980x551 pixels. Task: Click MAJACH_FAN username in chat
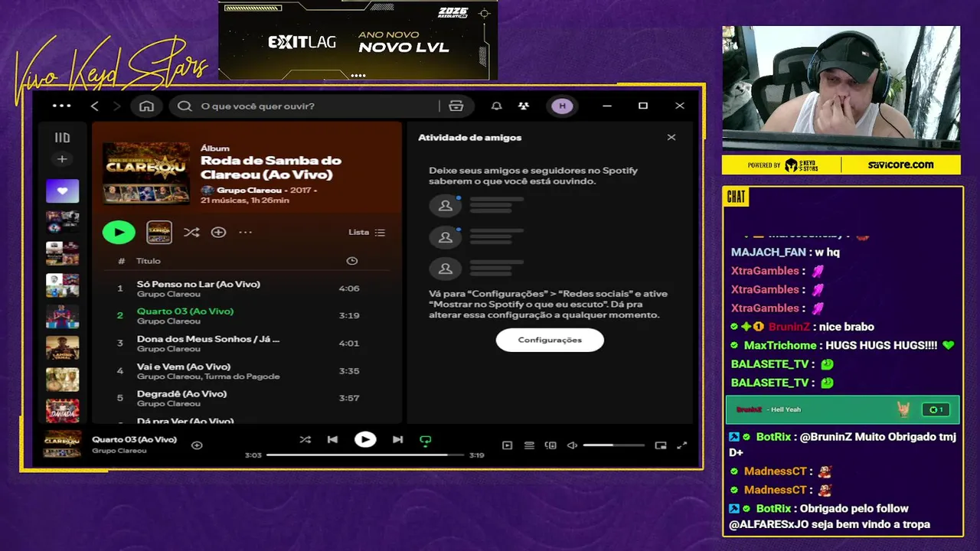point(768,253)
